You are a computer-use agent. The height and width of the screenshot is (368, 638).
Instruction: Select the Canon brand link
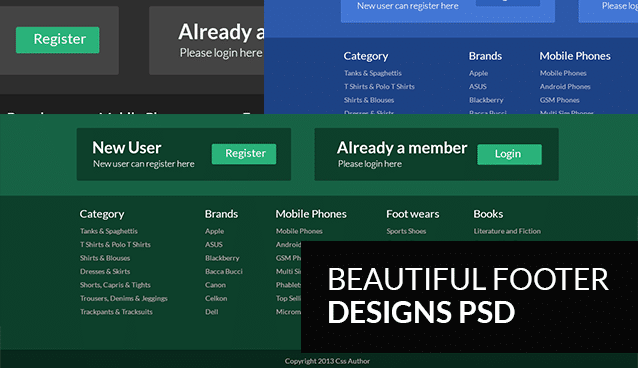tap(215, 285)
